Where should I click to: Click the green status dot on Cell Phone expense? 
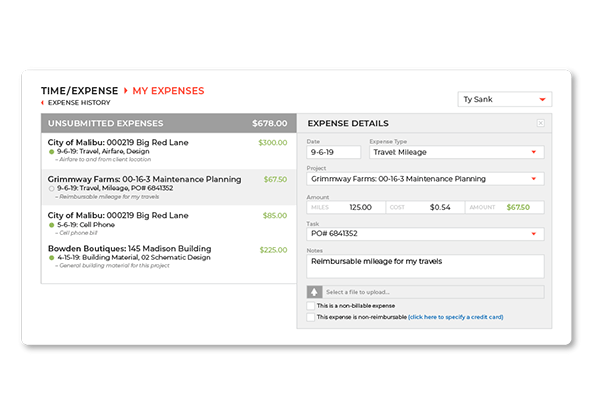pos(51,225)
